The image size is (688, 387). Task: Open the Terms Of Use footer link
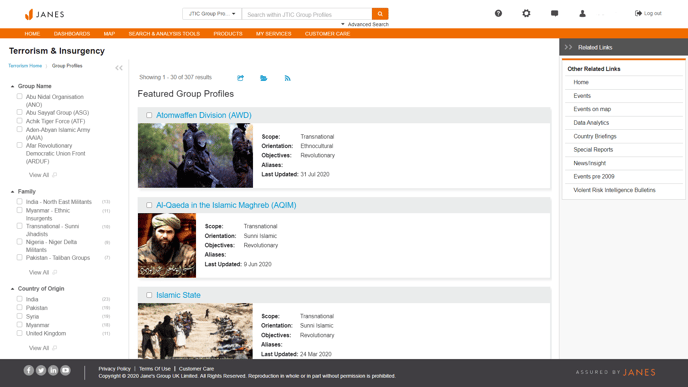(154, 369)
